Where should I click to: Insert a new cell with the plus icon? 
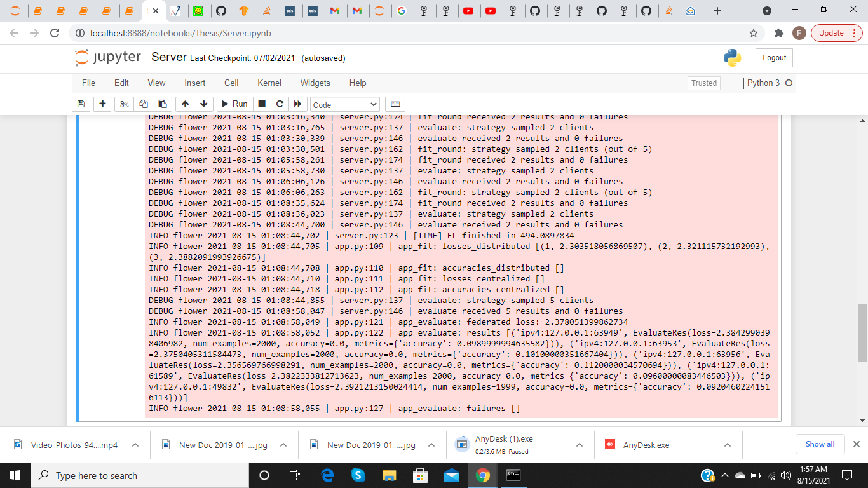[102, 104]
